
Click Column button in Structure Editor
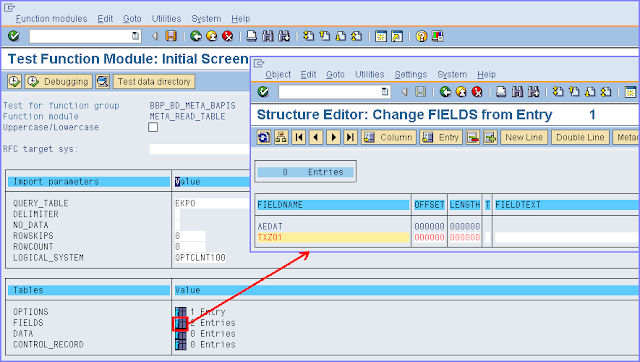[389, 138]
